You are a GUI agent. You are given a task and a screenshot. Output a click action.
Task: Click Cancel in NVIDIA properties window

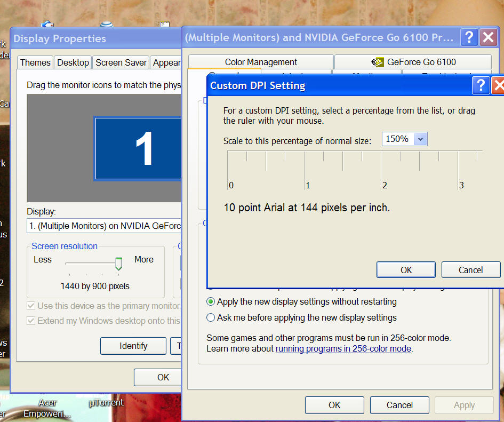(x=399, y=405)
